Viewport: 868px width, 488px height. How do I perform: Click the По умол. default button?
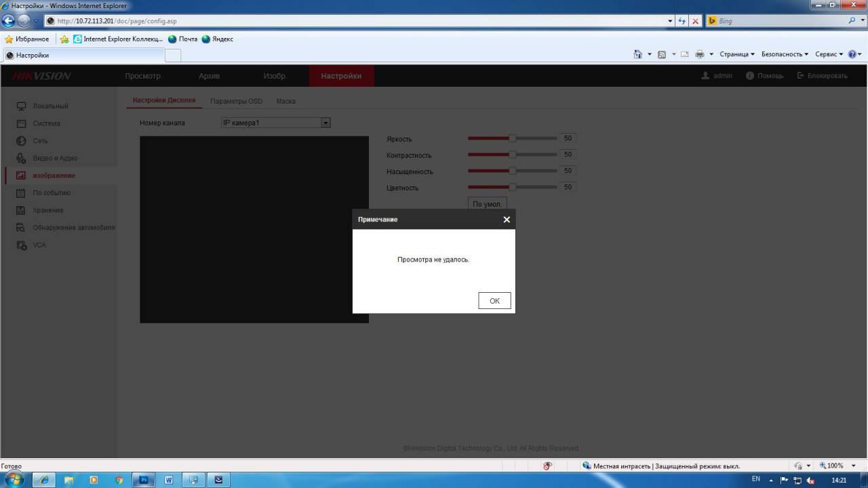tap(487, 204)
